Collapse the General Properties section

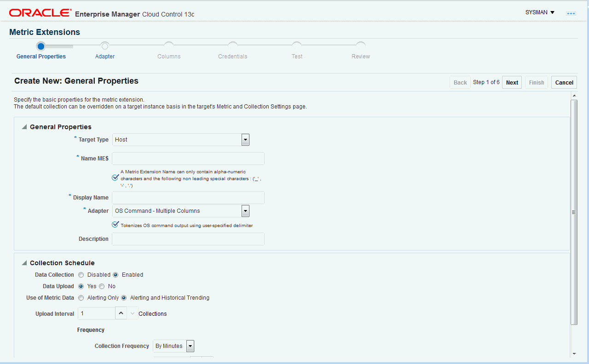(24, 127)
